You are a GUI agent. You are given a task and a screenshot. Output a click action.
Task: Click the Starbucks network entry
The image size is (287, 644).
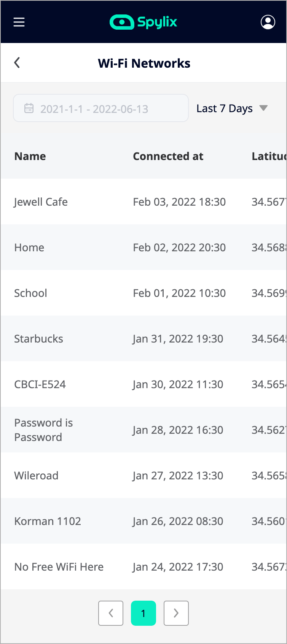pyautogui.click(x=38, y=338)
